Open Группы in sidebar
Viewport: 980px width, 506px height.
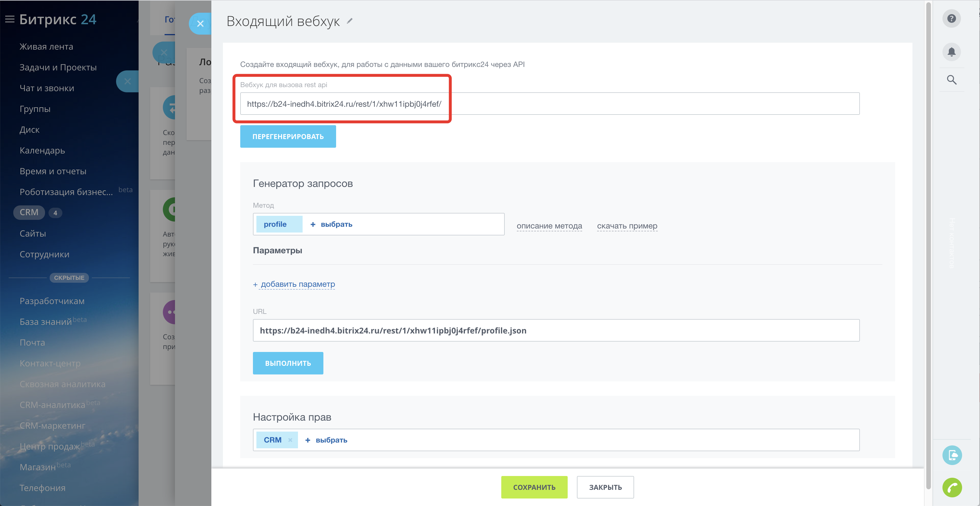[35, 109]
